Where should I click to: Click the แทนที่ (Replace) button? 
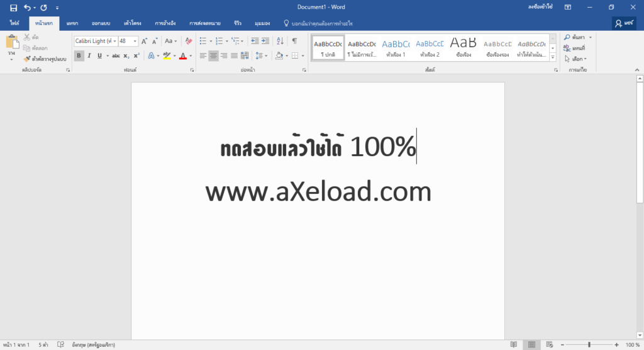(574, 48)
